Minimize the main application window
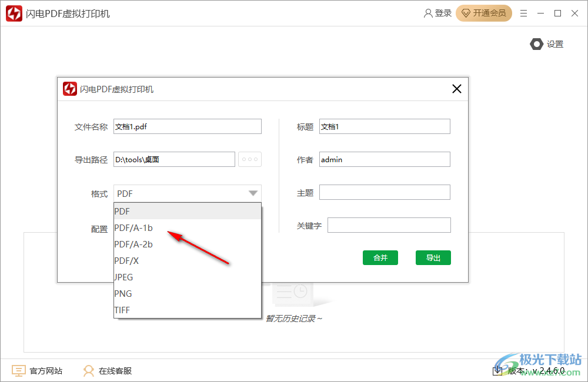 tap(540, 14)
